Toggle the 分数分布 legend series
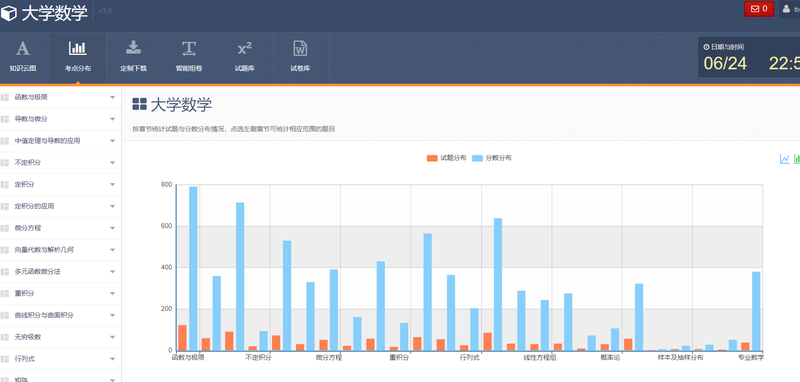The image size is (800, 382). coord(492,158)
